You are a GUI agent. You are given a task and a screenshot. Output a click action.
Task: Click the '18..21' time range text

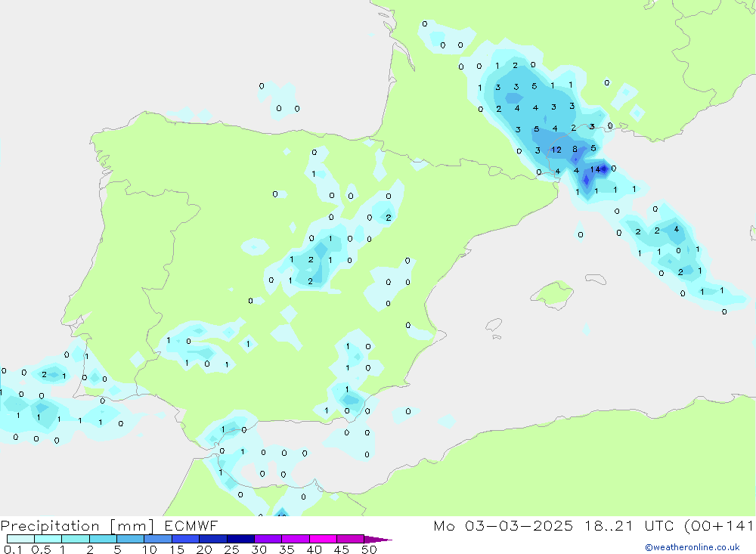(x=609, y=525)
